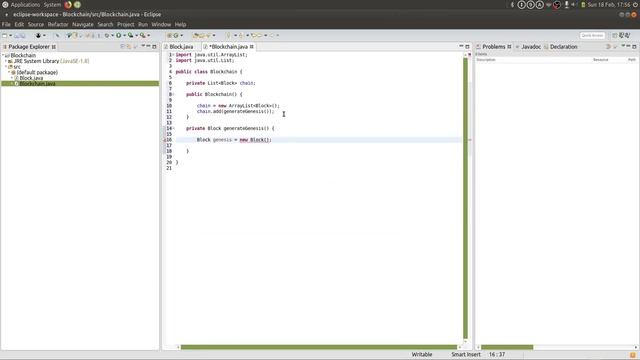Collapse the Blockchain() constructor fold on line 8
This screenshot has width=640, height=360.
point(173,94)
